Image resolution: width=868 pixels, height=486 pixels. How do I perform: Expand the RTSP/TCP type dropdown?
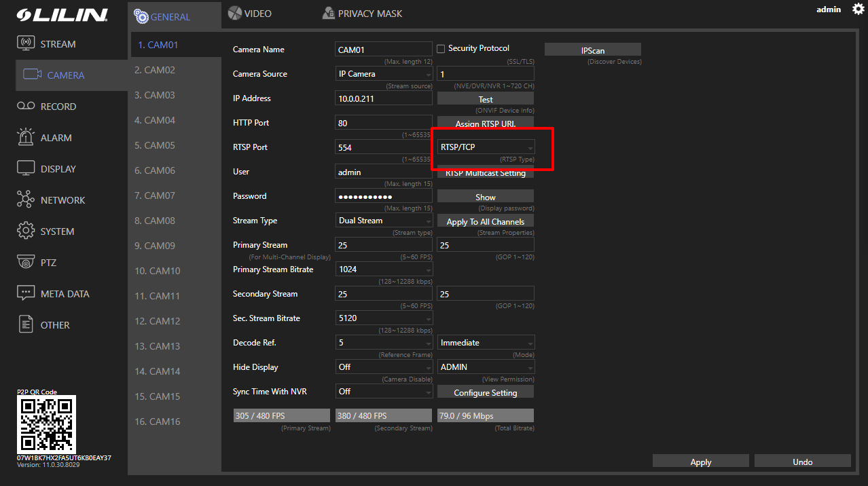pos(486,147)
